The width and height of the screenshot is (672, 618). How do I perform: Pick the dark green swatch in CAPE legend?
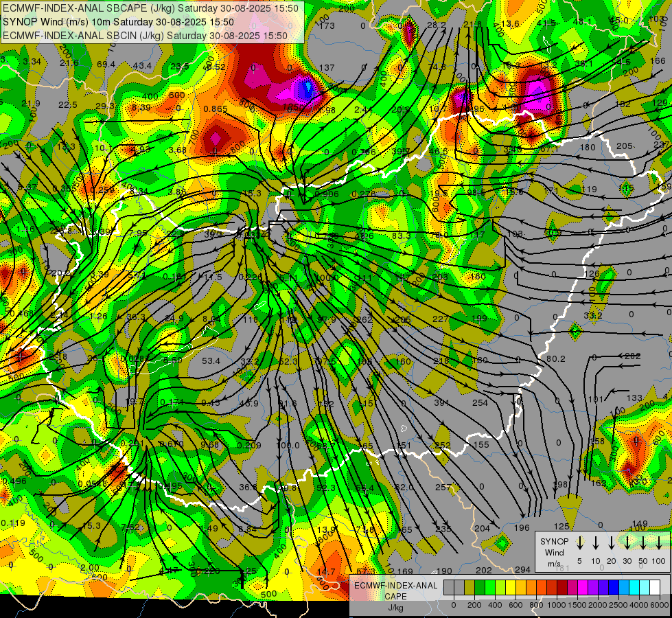pos(480,587)
